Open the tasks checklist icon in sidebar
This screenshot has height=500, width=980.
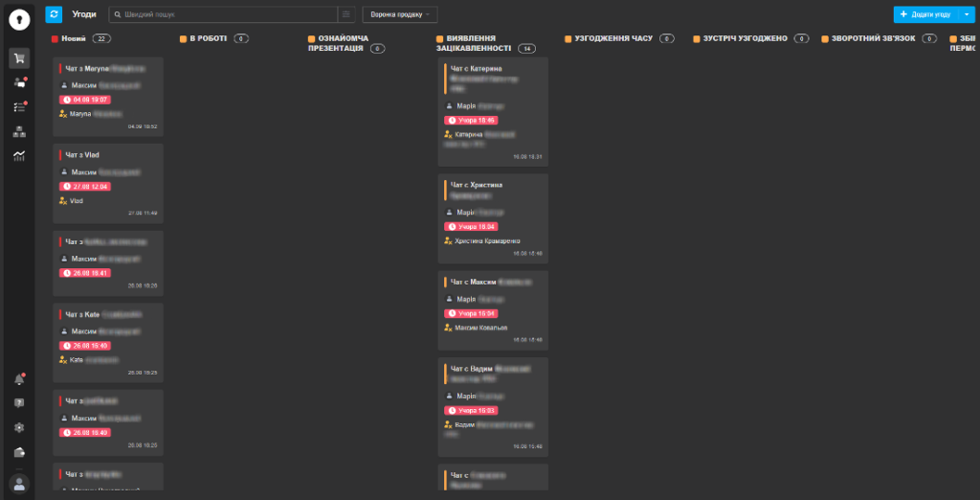tap(19, 107)
